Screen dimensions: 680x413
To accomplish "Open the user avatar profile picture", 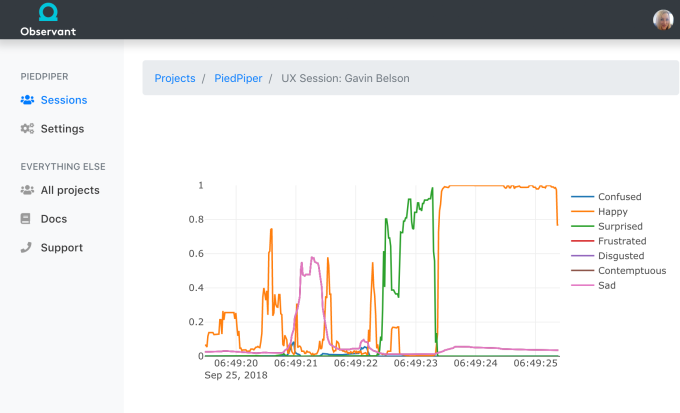I will [663, 20].
